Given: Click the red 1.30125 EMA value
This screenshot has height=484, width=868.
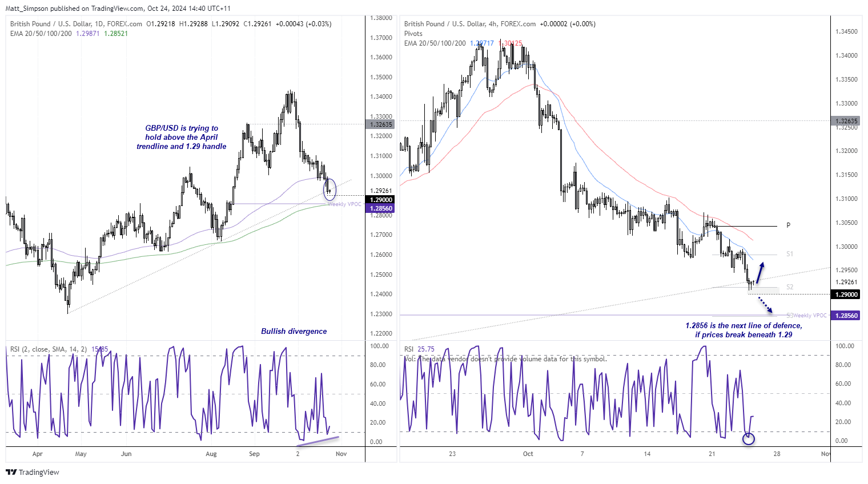Looking at the screenshot, I should point(511,43).
